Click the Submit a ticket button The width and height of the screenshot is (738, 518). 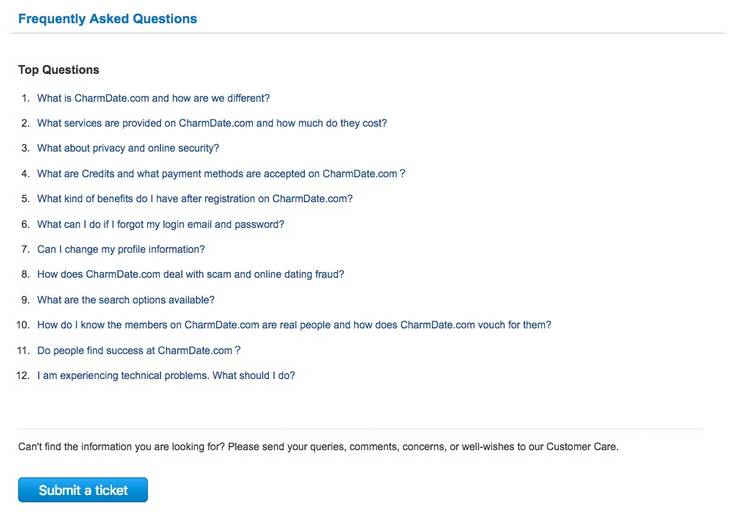point(83,490)
